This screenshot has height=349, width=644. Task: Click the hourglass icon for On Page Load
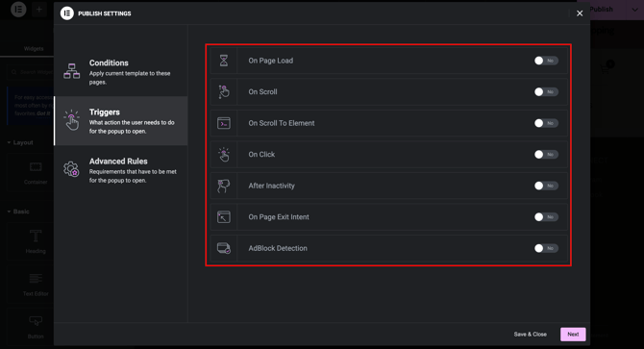coord(223,61)
